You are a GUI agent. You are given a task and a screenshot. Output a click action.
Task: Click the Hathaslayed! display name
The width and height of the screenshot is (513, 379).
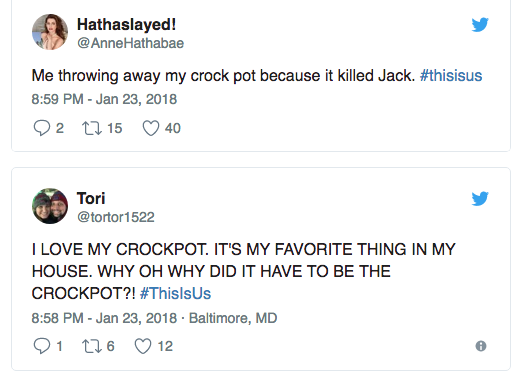click(x=126, y=24)
